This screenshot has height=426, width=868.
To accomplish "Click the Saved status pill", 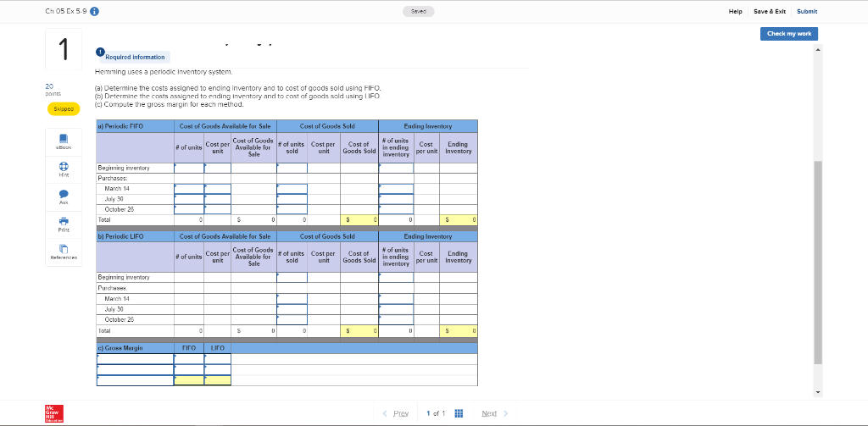I will (x=419, y=12).
